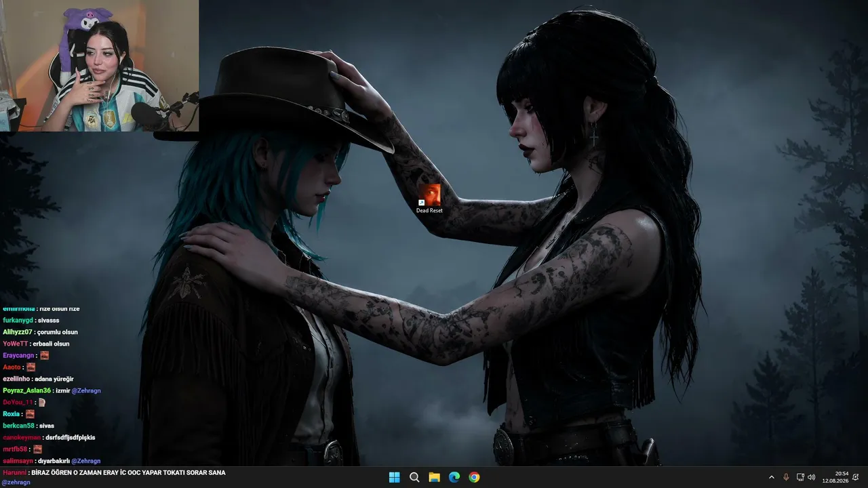Open the notification bell
This screenshot has height=488, width=868.
[856, 477]
